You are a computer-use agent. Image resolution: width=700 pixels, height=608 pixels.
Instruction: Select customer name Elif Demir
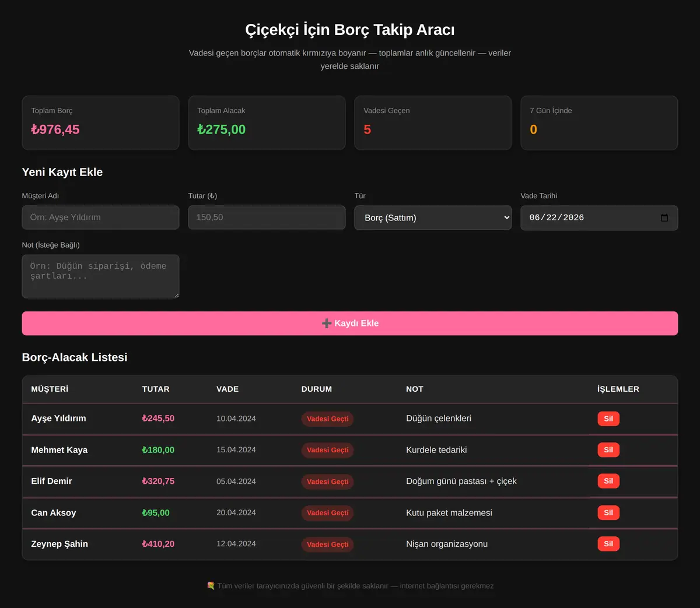pyautogui.click(x=51, y=481)
